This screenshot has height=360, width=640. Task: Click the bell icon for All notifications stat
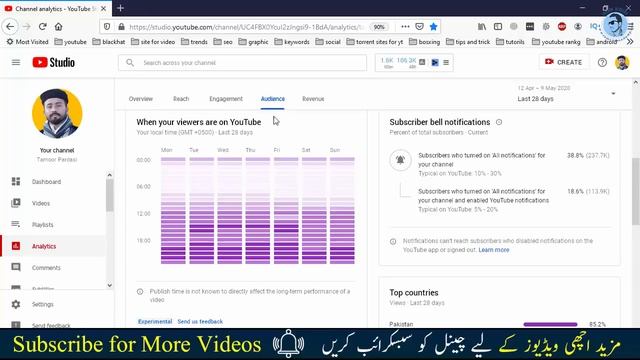click(x=400, y=160)
